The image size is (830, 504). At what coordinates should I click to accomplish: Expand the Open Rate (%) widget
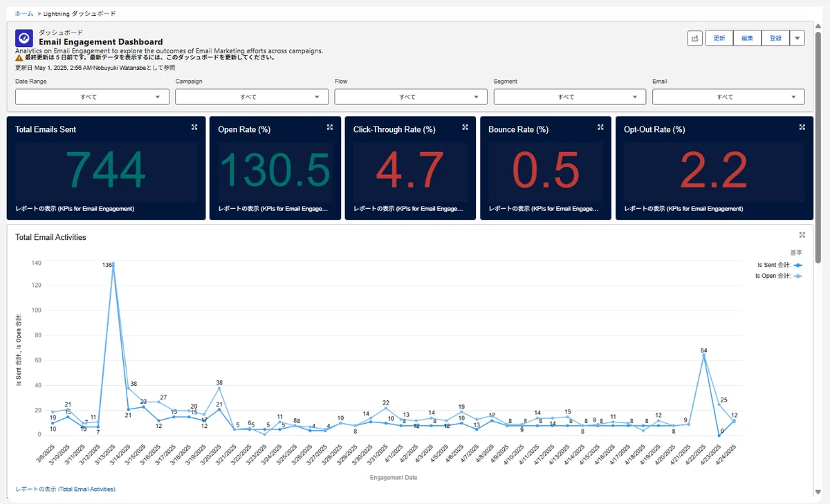coord(330,127)
